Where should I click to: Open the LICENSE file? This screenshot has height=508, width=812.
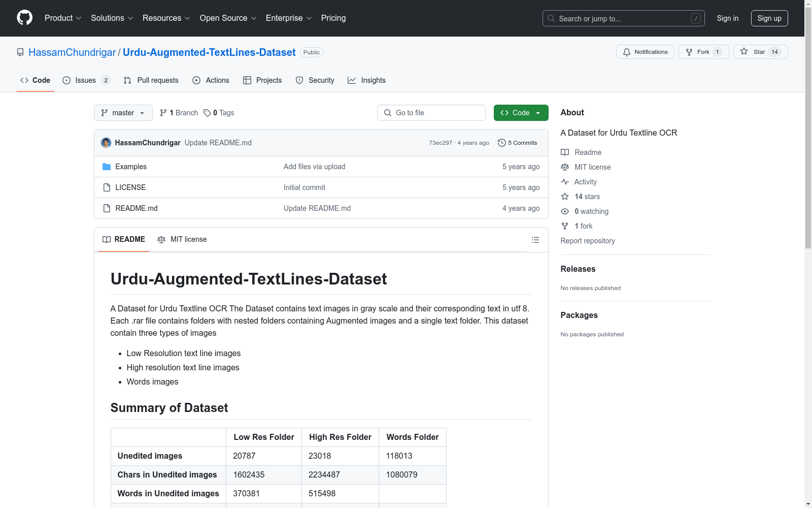coord(130,187)
